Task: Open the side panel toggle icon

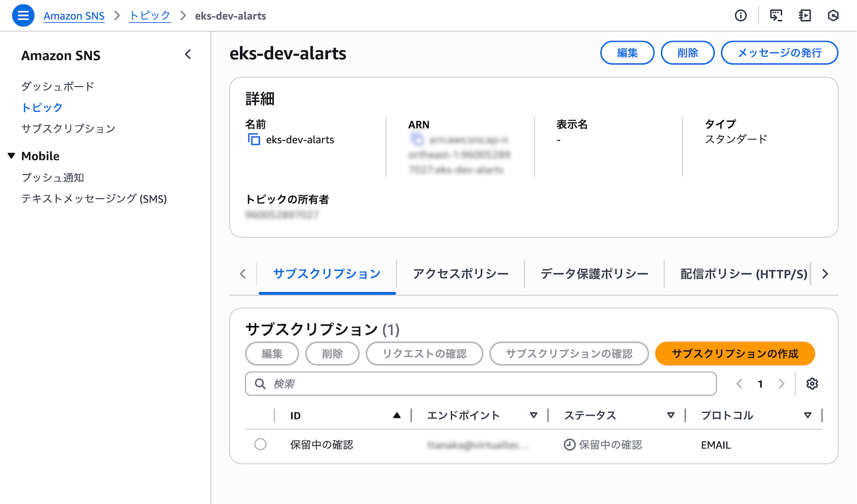Action: [805, 15]
